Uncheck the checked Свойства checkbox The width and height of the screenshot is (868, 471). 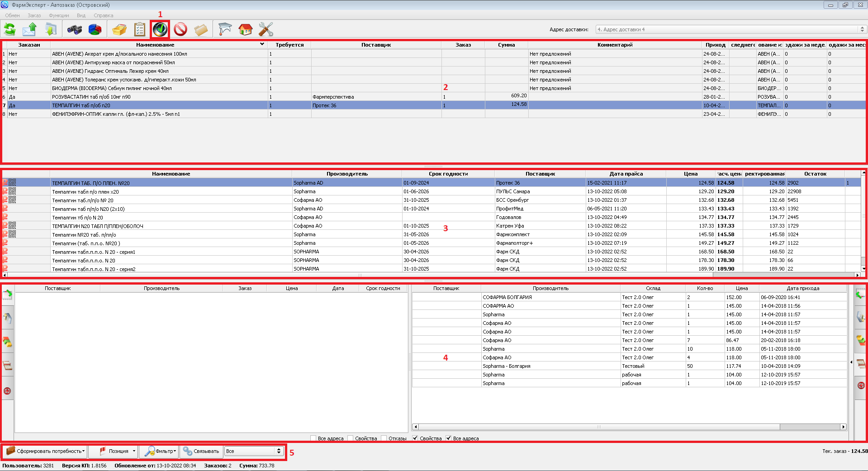pyautogui.click(x=415, y=438)
